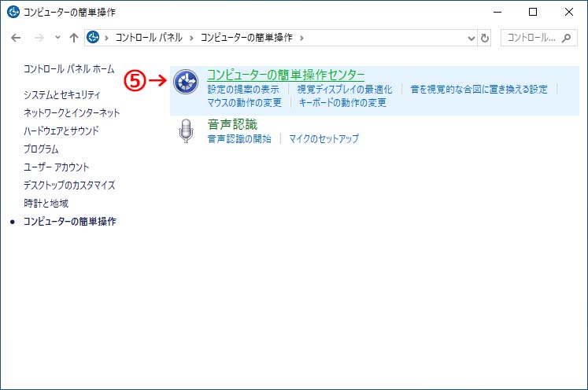Click the control panel icon in address bar
The width and height of the screenshot is (588, 390).
click(94, 37)
